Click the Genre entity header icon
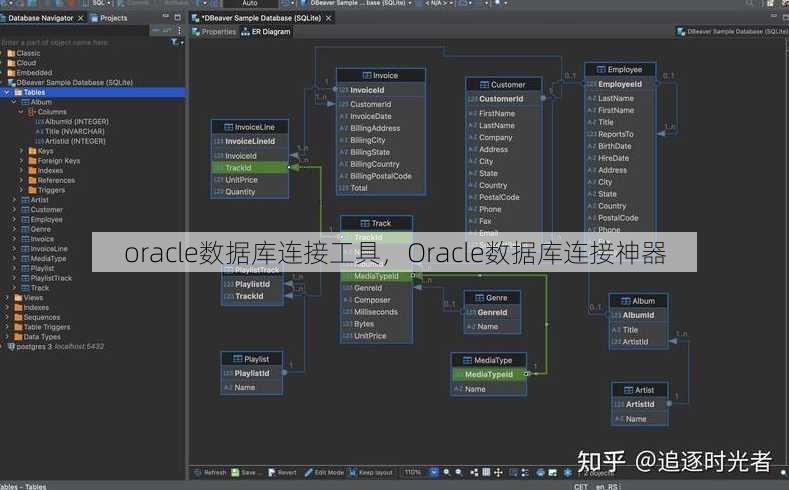This screenshot has height=490, width=789. tap(480, 298)
